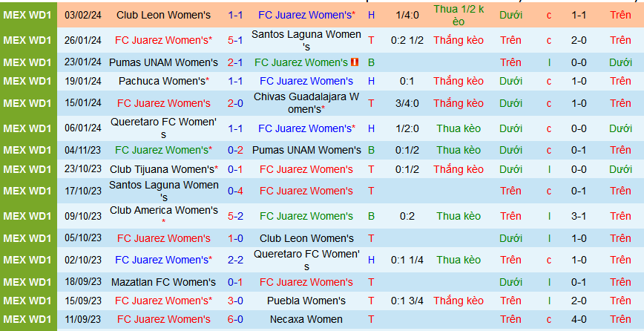Click the 1-0 score versus Club Leon Women's
Screen dimensions: 644x331
pos(235,238)
